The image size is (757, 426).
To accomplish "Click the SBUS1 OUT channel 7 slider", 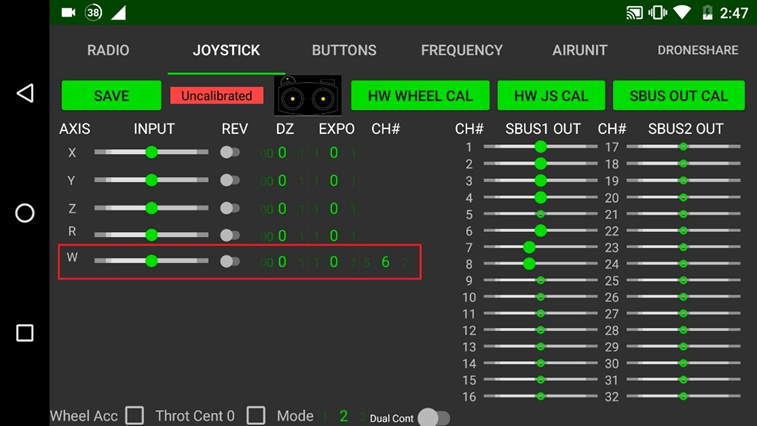I will [x=530, y=247].
